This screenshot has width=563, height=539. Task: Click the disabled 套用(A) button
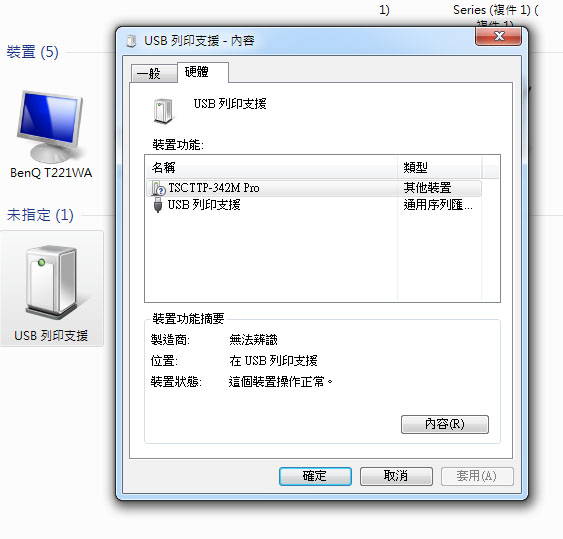[x=477, y=476]
